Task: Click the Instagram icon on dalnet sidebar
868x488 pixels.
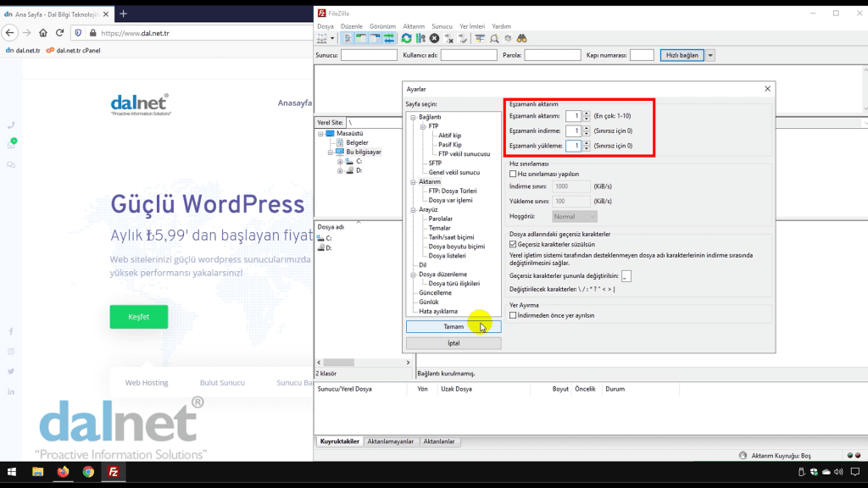Action: 11,352
